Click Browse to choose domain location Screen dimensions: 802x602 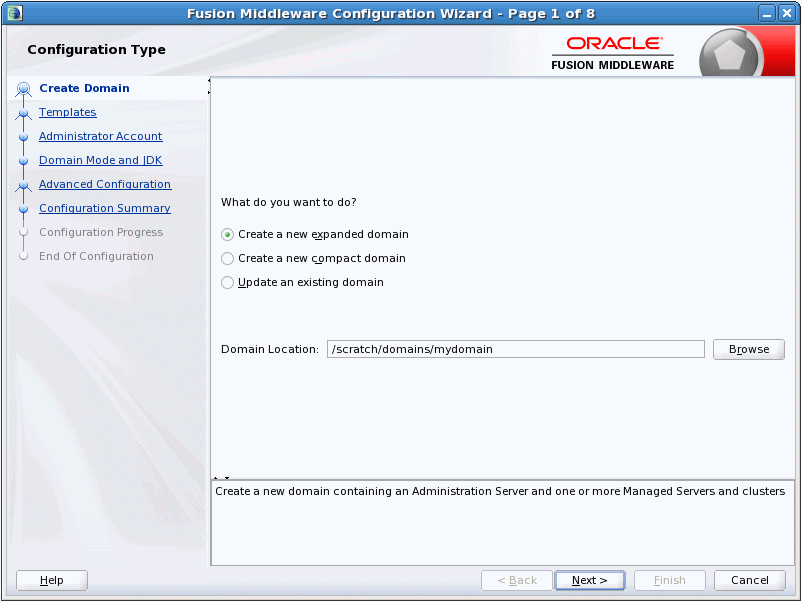tap(749, 349)
